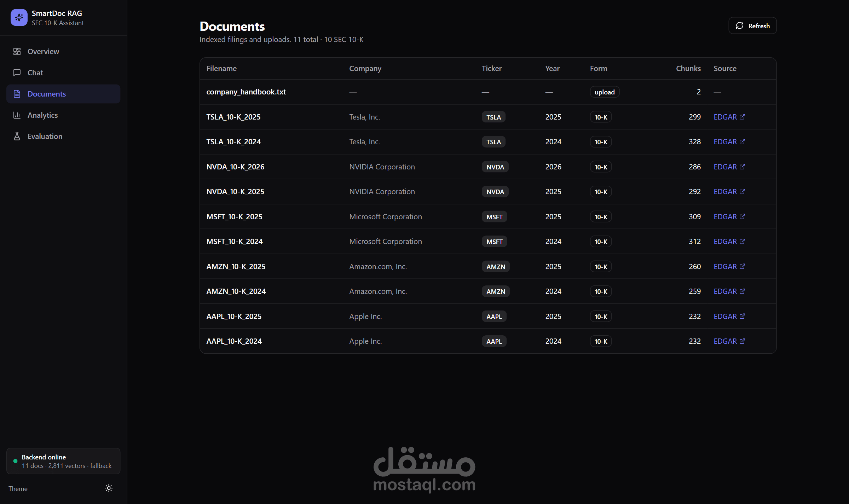Viewport: 849px width, 504px height.
Task: Click the Form column header
Action: coord(599,69)
